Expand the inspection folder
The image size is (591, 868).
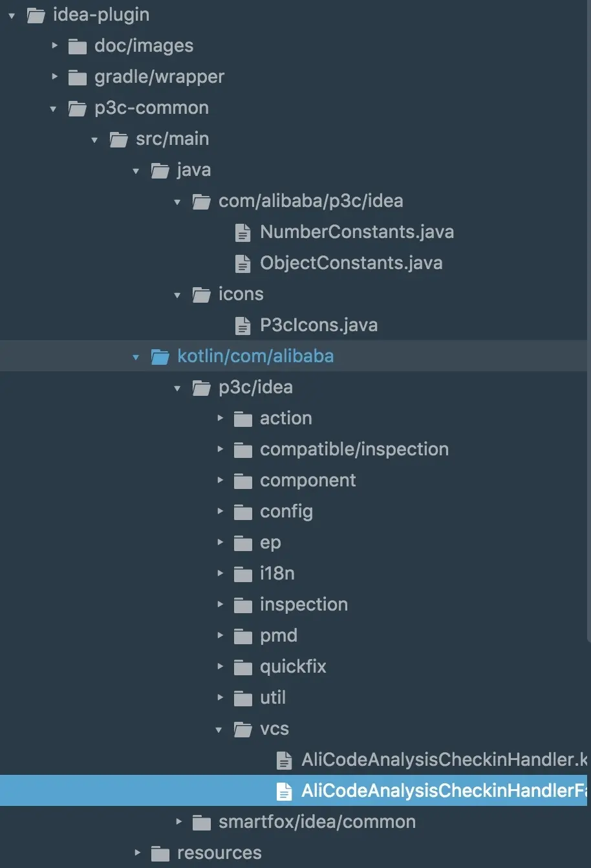point(220,605)
